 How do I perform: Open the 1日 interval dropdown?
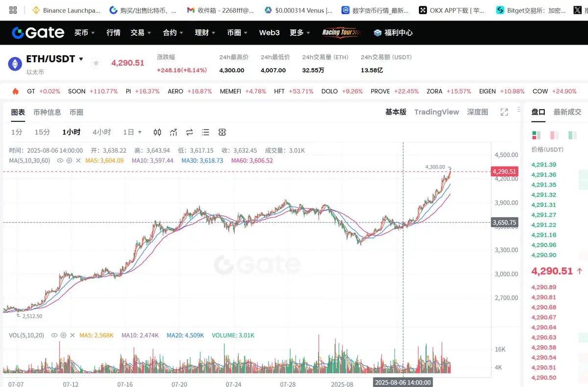132,132
